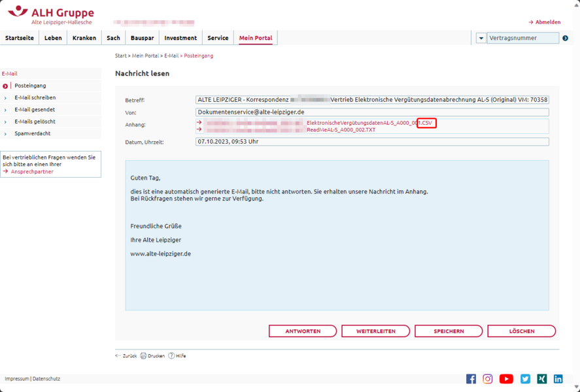This screenshot has width=580, height=392.
Task: Open the Kranken tab
Action: click(x=84, y=38)
